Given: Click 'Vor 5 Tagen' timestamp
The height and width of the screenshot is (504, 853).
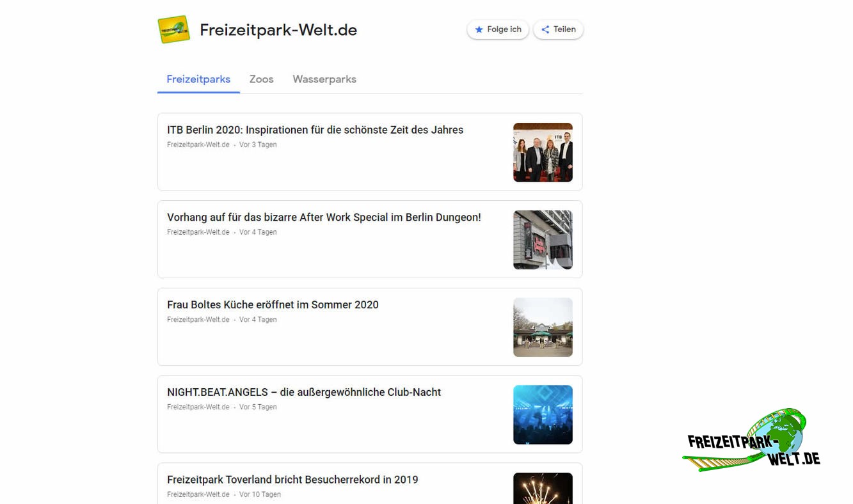Looking at the screenshot, I should click(x=258, y=407).
